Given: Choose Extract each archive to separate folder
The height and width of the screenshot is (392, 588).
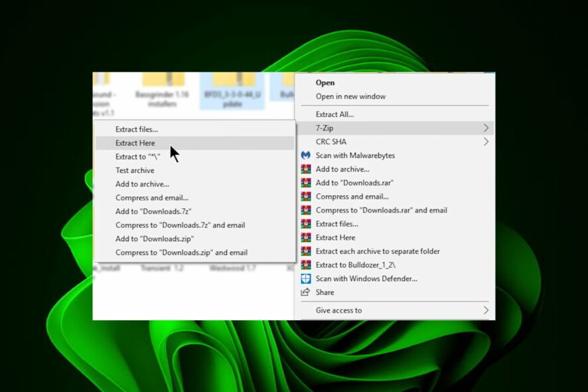Looking at the screenshot, I should tap(395, 251).
